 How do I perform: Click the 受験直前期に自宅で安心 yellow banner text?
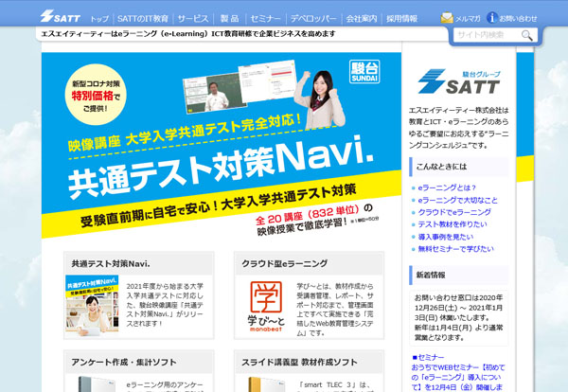[x=219, y=205]
